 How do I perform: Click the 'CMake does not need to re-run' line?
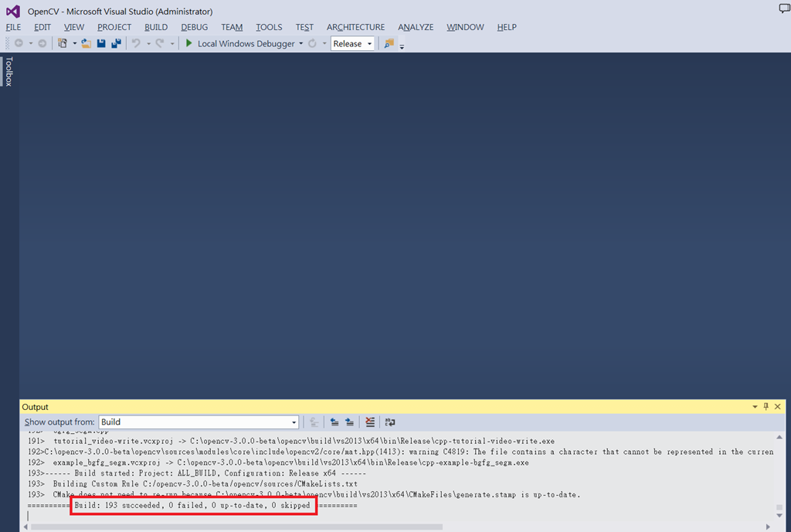point(304,494)
